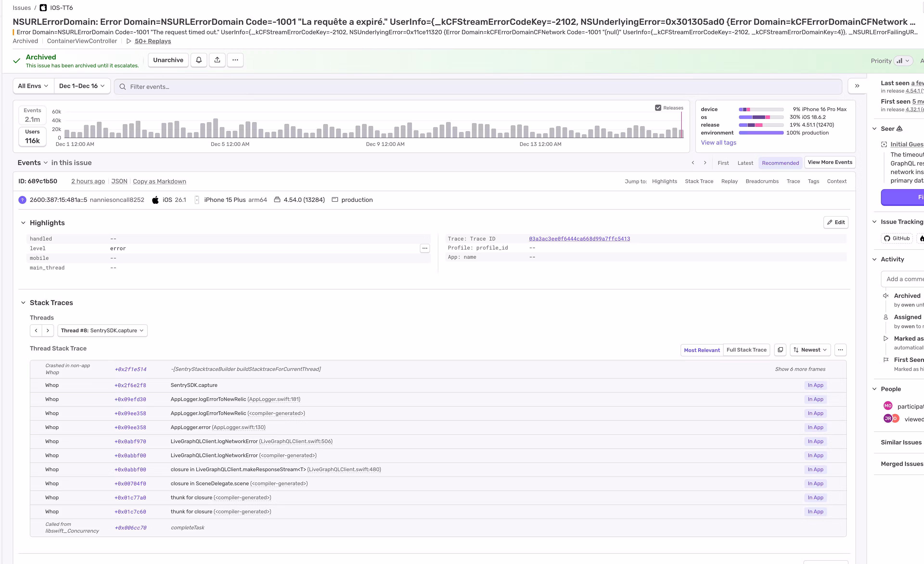
Task: Open the three-dots issue actions menu
Action: [x=235, y=60]
